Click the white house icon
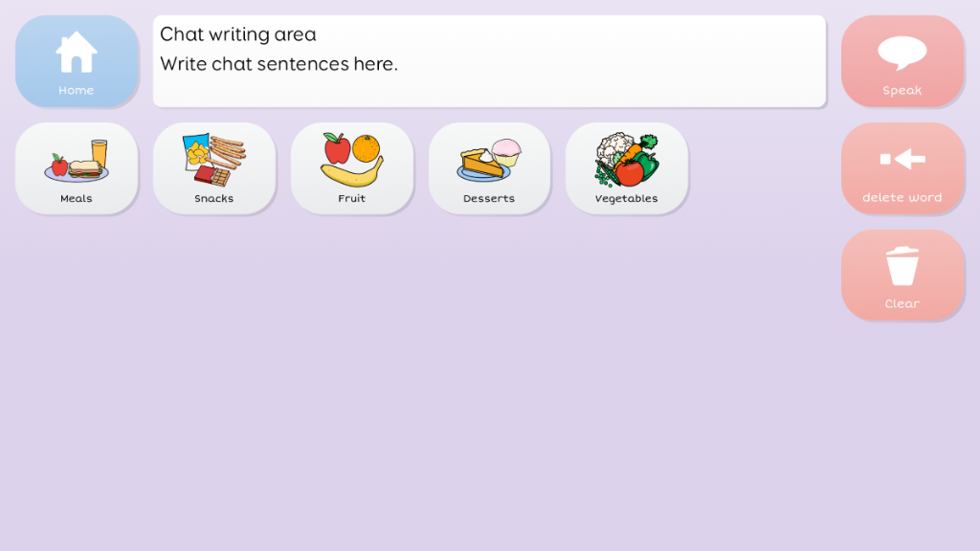Screen dimensions: 980x551 [x=77, y=53]
